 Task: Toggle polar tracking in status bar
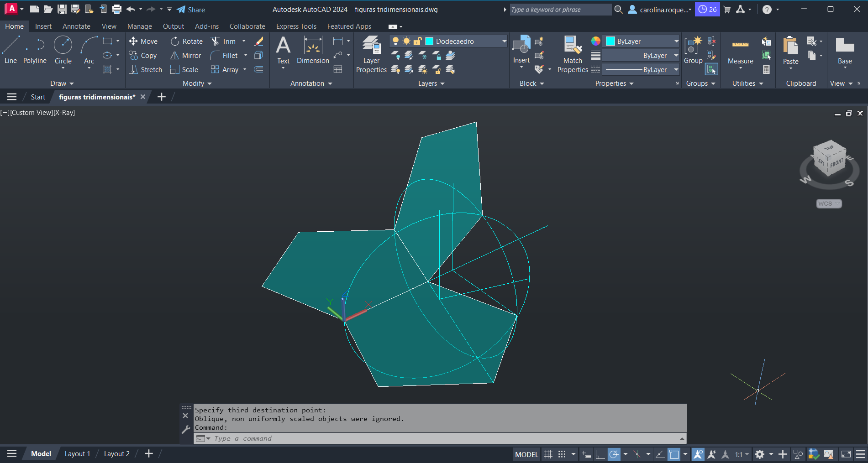click(x=614, y=454)
